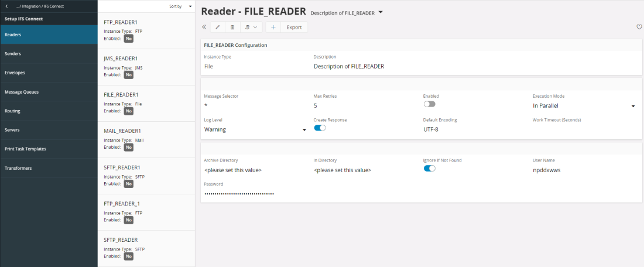Click the pencil edit icon
The width and height of the screenshot is (644, 267).
218,27
